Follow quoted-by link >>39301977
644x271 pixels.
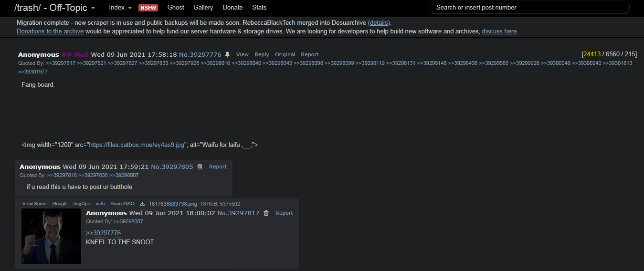(x=33, y=72)
